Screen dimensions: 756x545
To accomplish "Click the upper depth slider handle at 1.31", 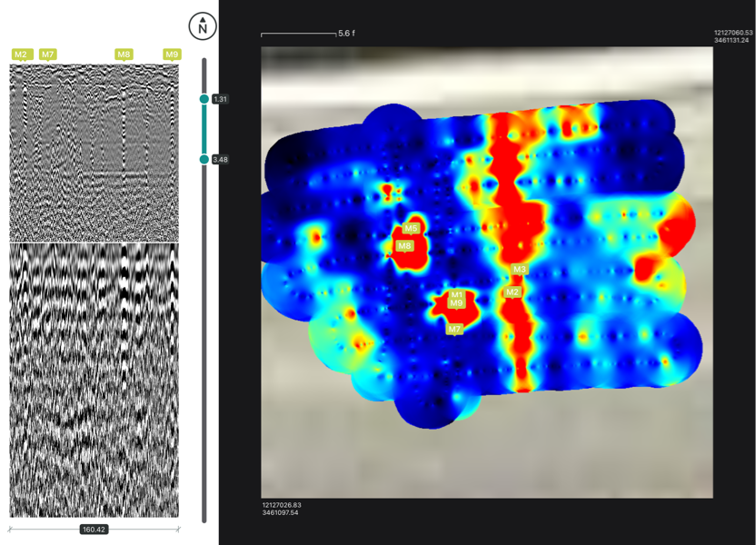I will 204,99.
